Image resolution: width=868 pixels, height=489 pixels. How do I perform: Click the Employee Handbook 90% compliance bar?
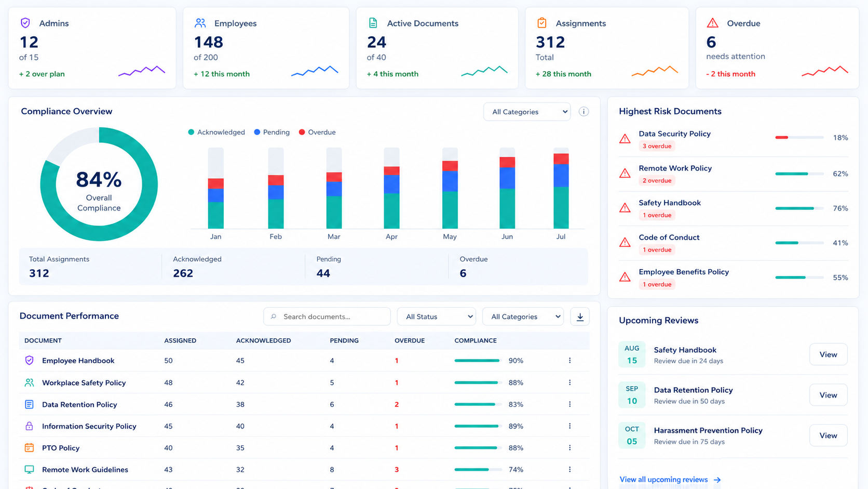pyautogui.click(x=478, y=360)
